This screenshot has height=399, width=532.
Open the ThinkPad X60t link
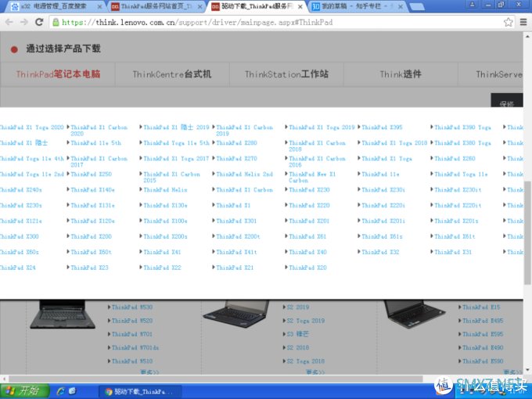click(91, 252)
